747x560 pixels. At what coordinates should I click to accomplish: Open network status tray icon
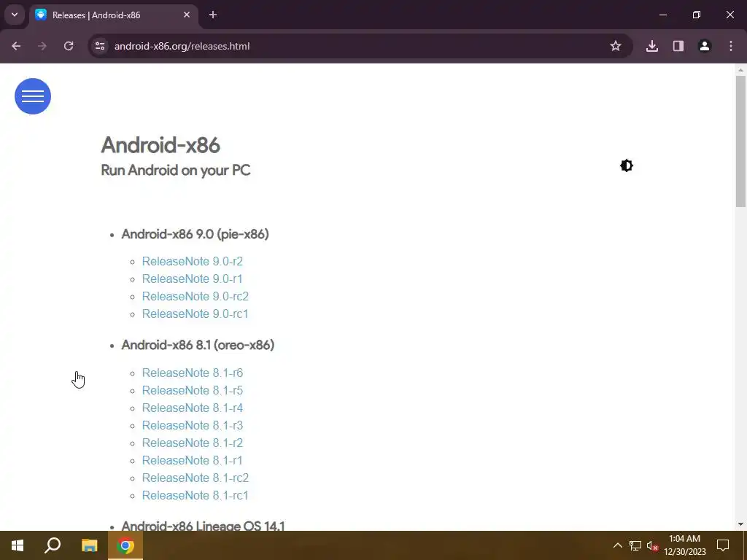pyautogui.click(x=635, y=545)
